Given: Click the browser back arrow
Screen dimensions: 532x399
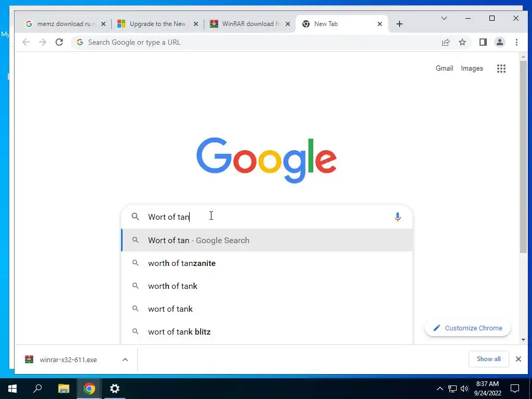Looking at the screenshot, I should [26, 42].
